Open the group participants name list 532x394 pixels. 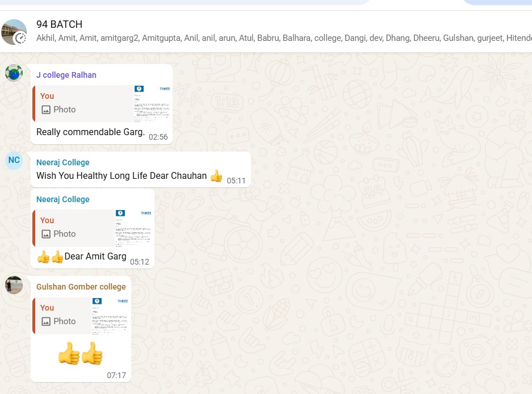284,38
